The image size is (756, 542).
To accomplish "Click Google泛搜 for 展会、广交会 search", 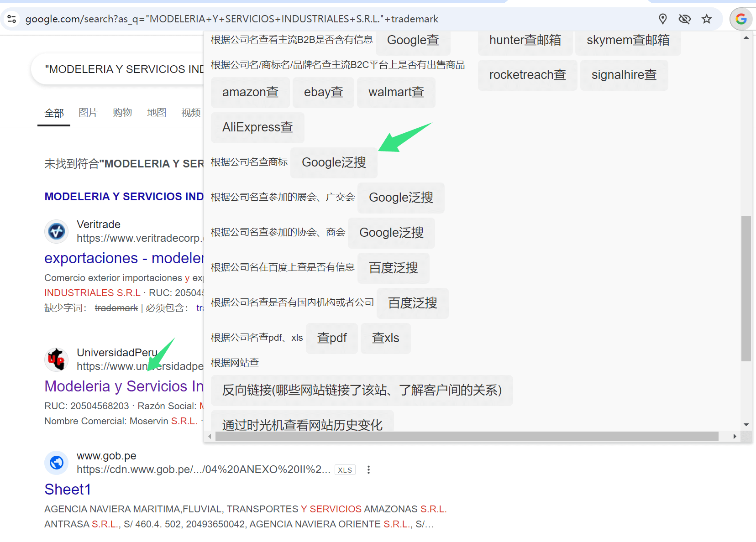I will point(401,198).
